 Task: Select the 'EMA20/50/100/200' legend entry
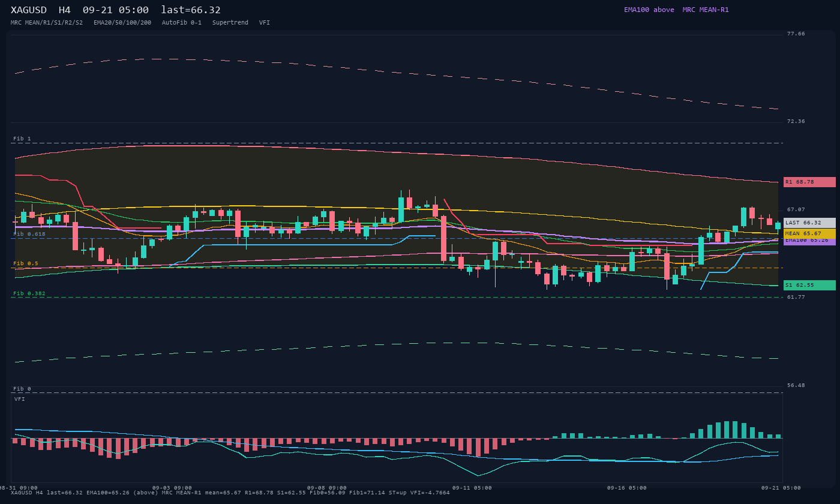pyautogui.click(x=122, y=23)
